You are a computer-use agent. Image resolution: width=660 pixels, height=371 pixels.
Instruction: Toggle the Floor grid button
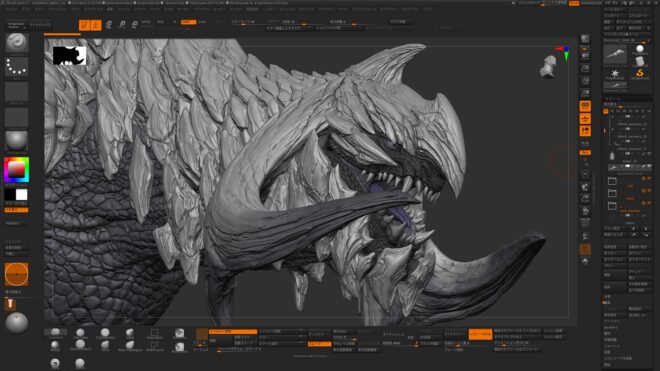pyautogui.click(x=585, y=119)
